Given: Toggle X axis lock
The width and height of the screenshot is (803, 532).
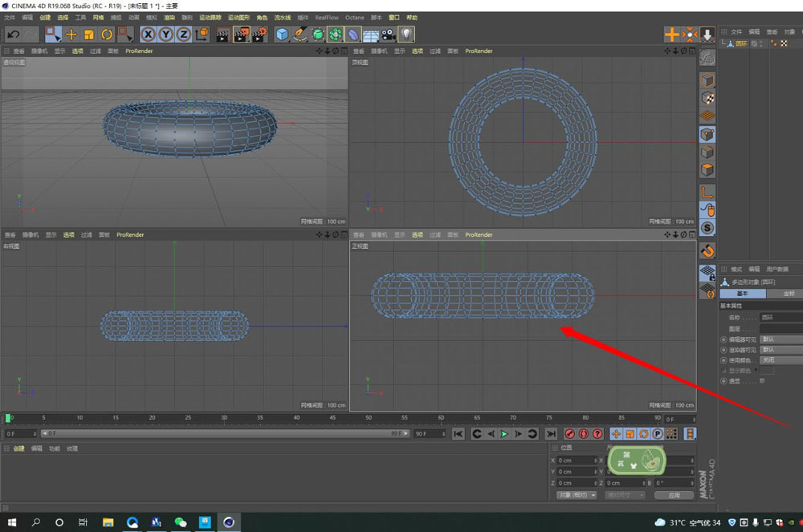Looking at the screenshot, I should coord(148,34).
